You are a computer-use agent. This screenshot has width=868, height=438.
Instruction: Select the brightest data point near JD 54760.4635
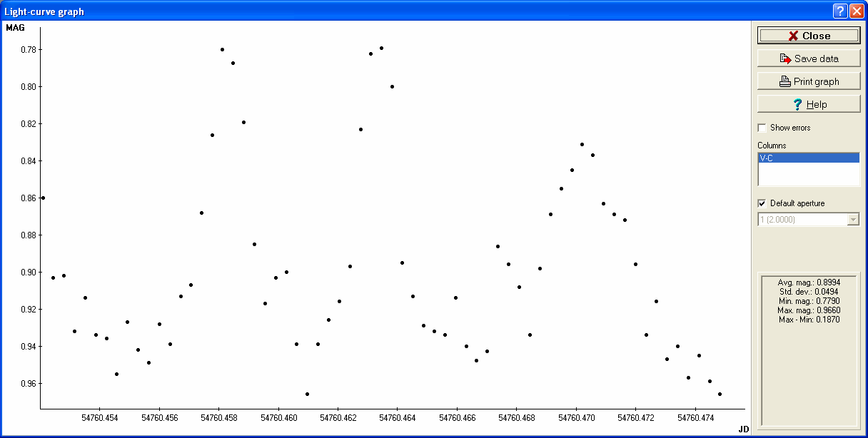(381, 48)
